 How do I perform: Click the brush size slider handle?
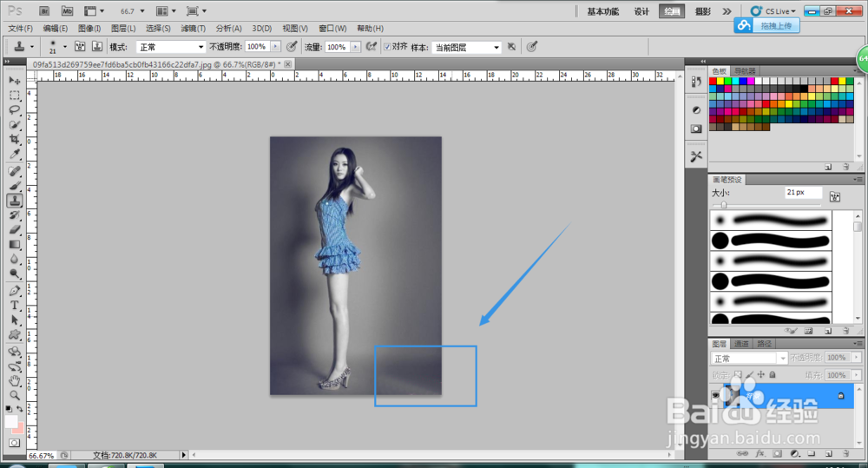point(724,205)
